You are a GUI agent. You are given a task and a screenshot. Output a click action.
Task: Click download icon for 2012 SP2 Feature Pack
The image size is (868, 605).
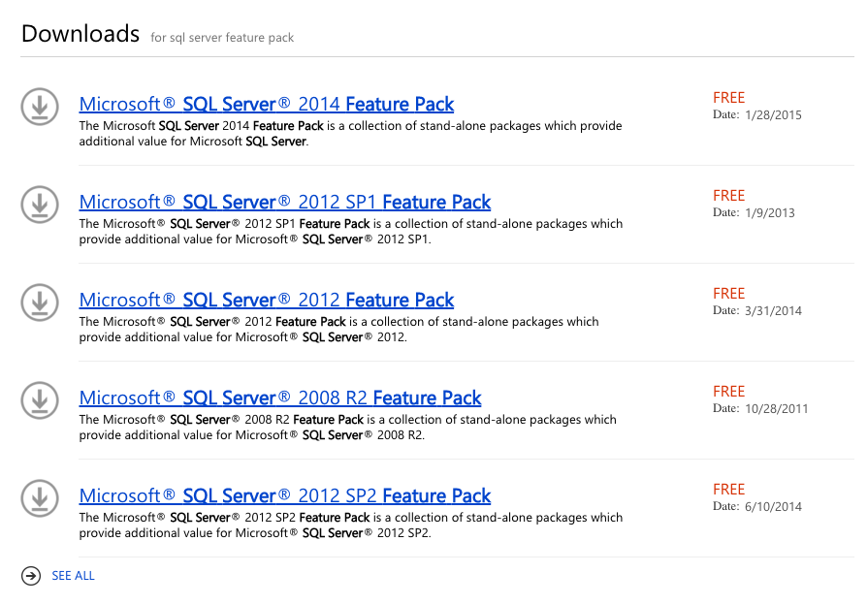tap(40, 498)
